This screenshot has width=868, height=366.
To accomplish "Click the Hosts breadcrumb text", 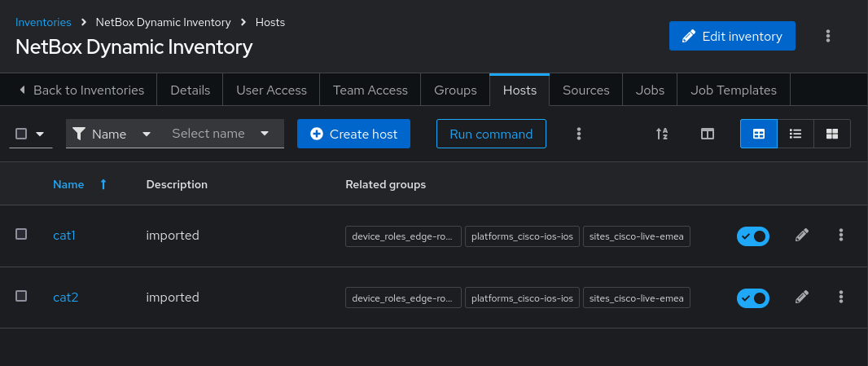I will (270, 22).
